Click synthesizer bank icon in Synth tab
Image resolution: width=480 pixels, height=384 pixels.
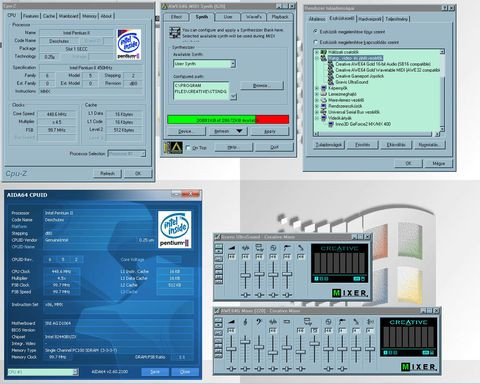click(x=174, y=33)
